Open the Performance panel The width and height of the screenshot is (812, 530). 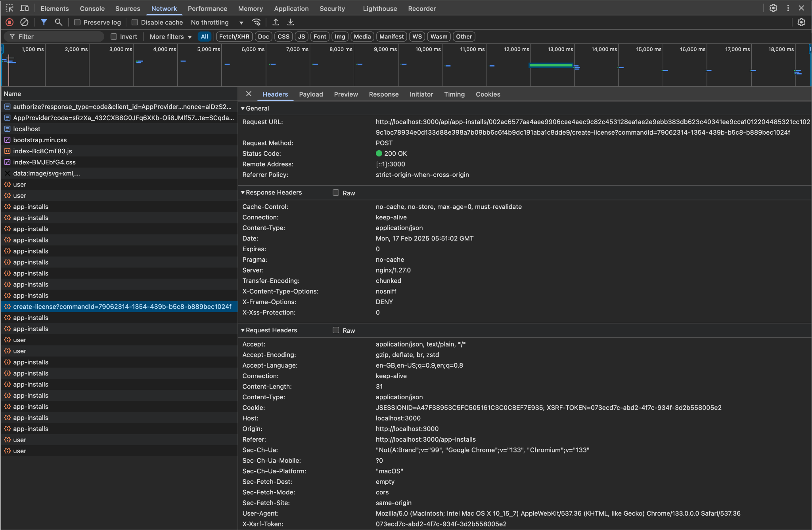pos(207,8)
